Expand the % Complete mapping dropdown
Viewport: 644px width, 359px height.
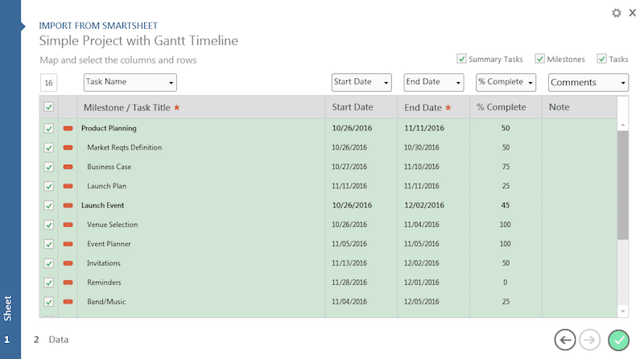[x=506, y=82]
